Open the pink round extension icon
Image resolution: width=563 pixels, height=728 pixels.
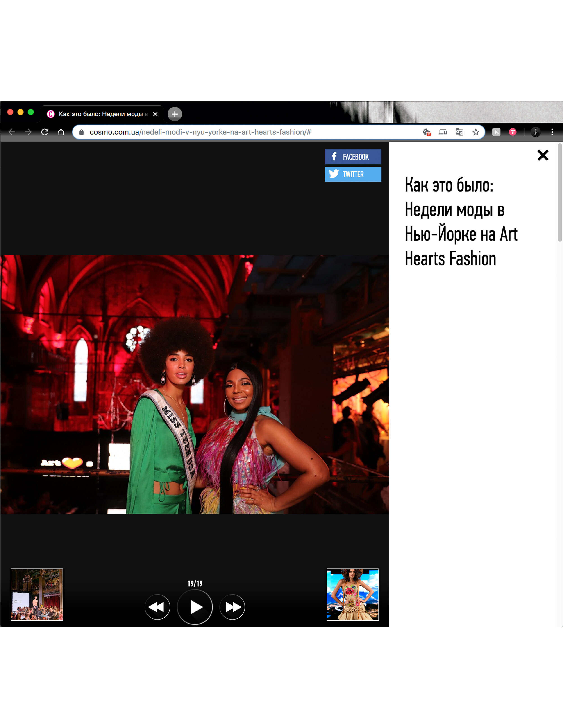point(513,132)
